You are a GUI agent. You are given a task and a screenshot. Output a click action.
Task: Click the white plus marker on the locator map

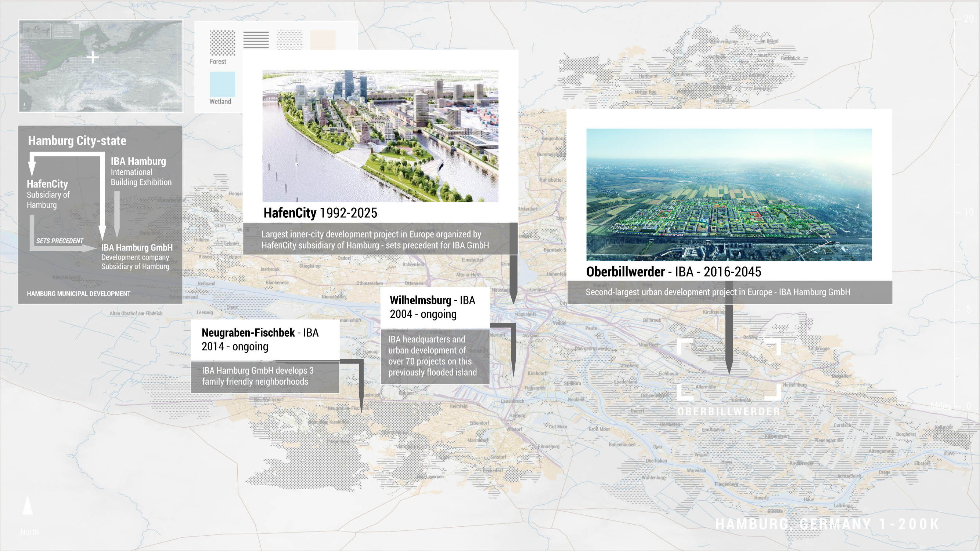tap(93, 58)
